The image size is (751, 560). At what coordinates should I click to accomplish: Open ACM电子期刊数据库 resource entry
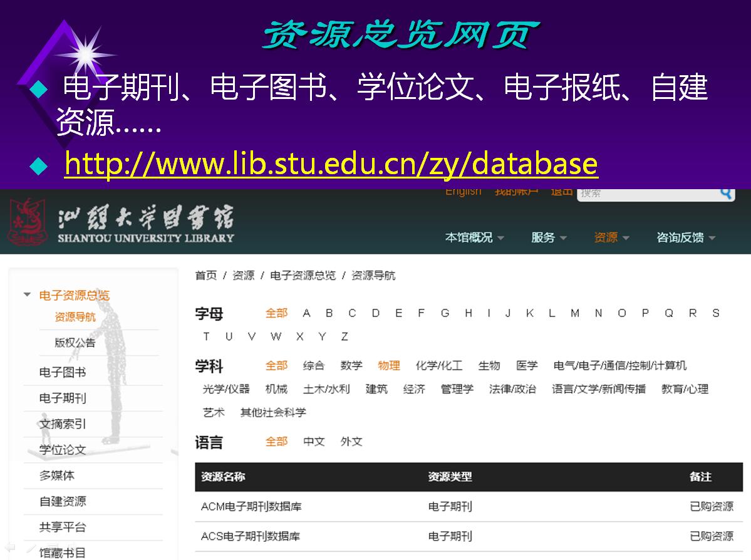pyautogui.click(x=251, y=506)
